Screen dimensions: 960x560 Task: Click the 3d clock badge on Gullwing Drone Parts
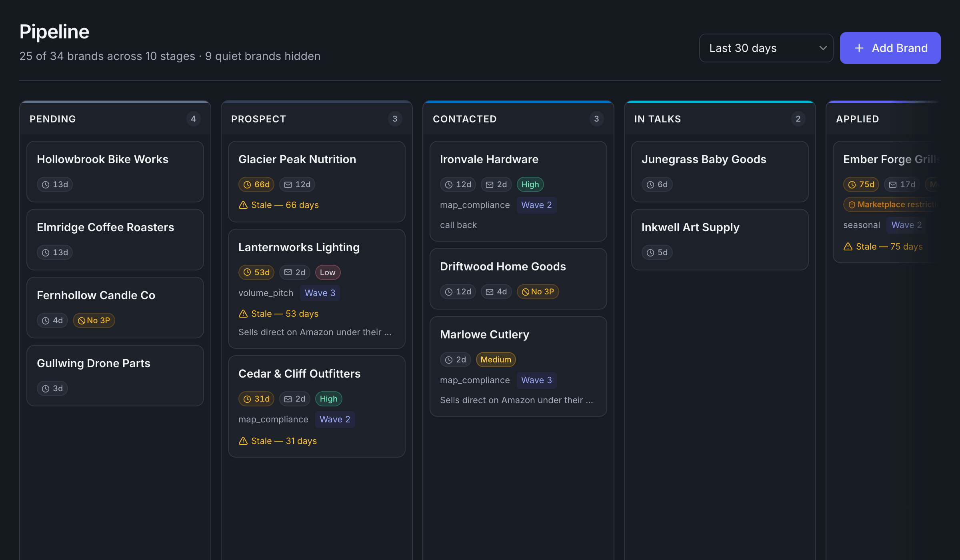coord(52,388)
